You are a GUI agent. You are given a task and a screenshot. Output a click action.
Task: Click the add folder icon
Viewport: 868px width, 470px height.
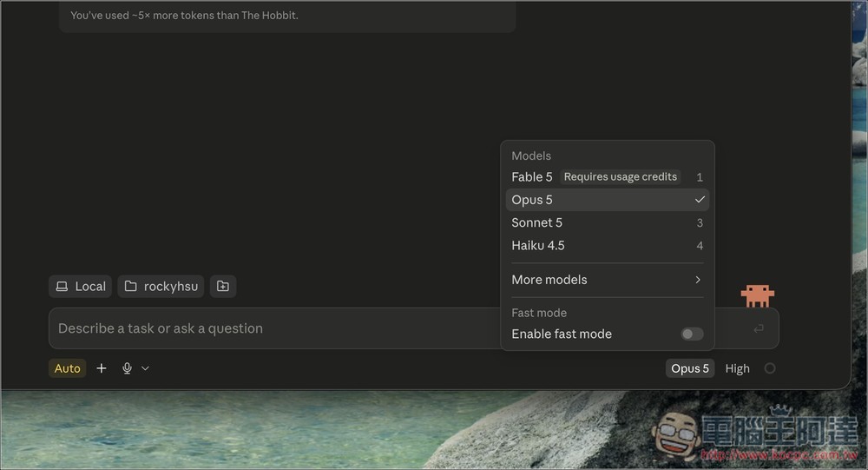(223, 287)
